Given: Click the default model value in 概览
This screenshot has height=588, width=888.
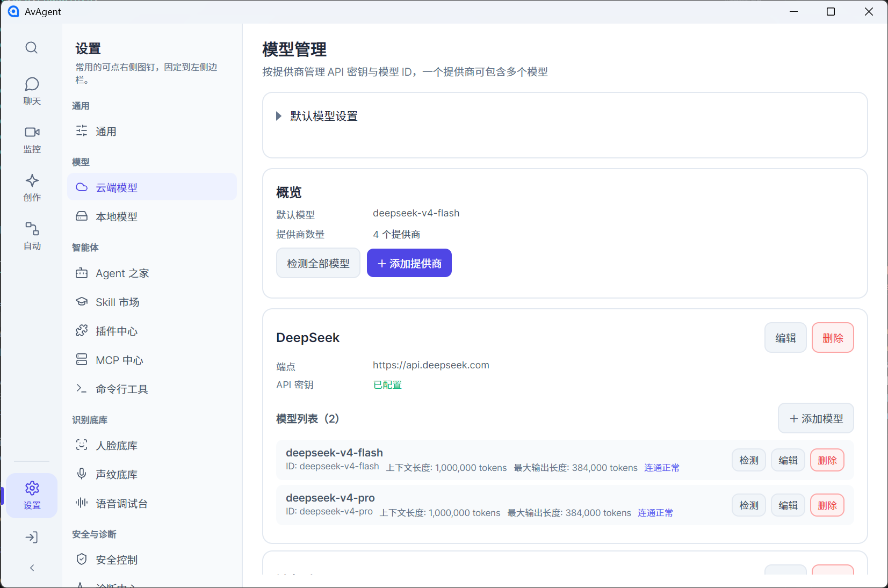Looking at the screenshot, I should [x=416, y=213].
